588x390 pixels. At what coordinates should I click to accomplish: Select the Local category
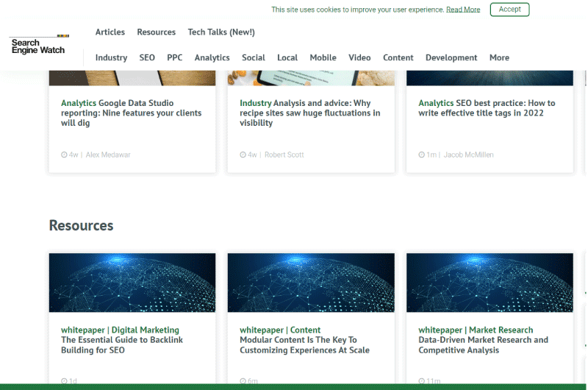pyautogui.click(x=287, y=58)
